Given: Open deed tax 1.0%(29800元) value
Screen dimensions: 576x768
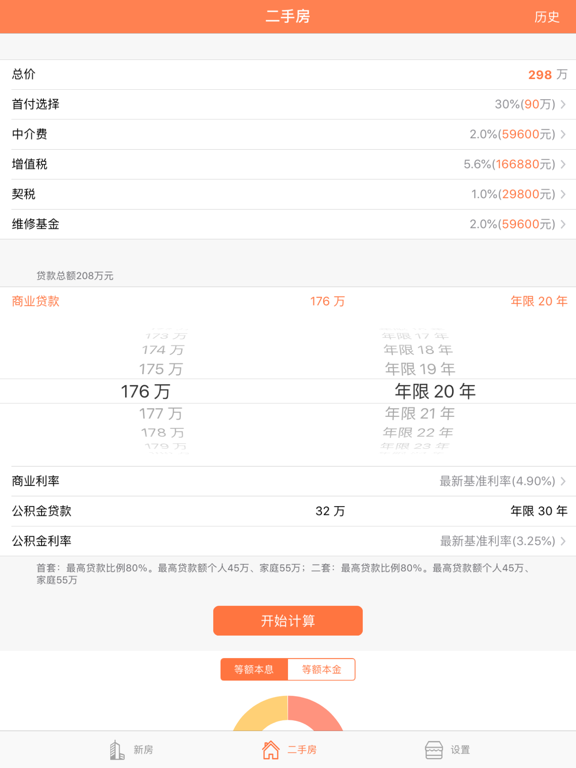Looking at the screenshot, I should click(x=513, y=194).
